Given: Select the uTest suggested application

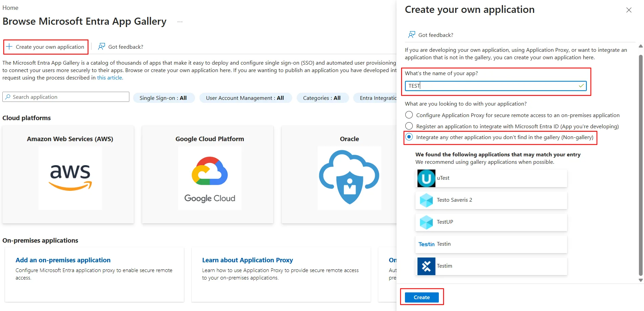Looking at the screenshot, I should [491, 178].
